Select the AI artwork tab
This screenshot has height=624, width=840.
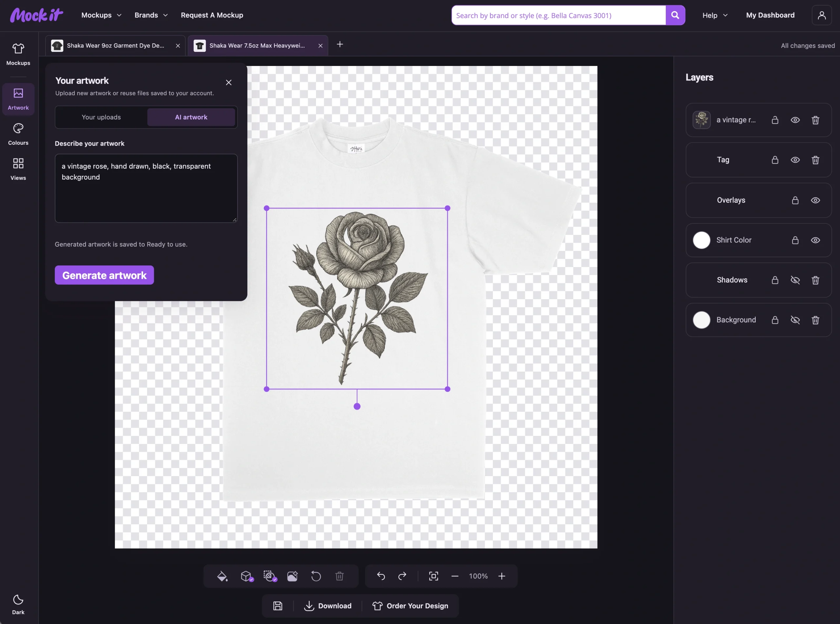coord(191,117)
